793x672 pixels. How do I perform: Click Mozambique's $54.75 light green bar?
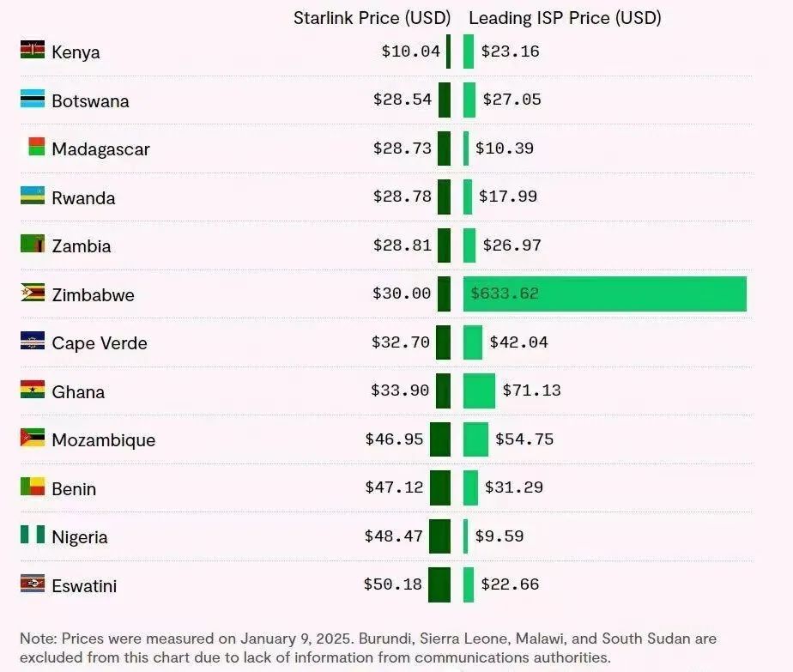(x=476, y=439)
